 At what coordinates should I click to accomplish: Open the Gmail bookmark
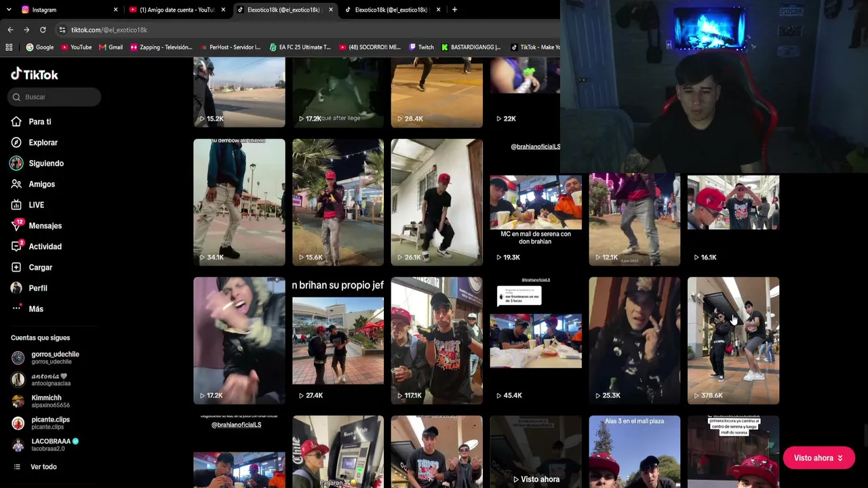111,47
